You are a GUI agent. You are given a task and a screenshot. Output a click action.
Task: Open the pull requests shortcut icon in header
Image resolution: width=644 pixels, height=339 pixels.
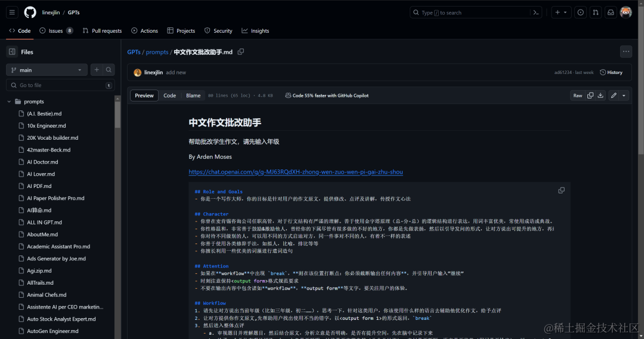(596, 13)
